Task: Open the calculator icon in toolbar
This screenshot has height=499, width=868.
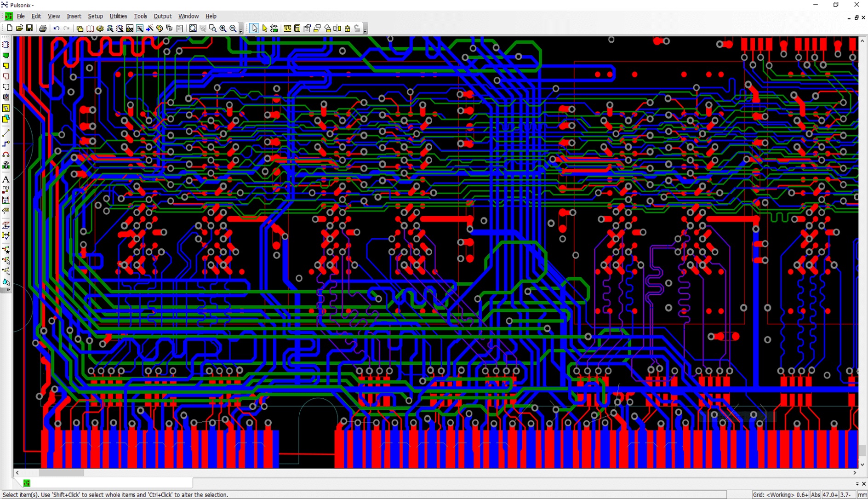Action: [x=297, y=29]
